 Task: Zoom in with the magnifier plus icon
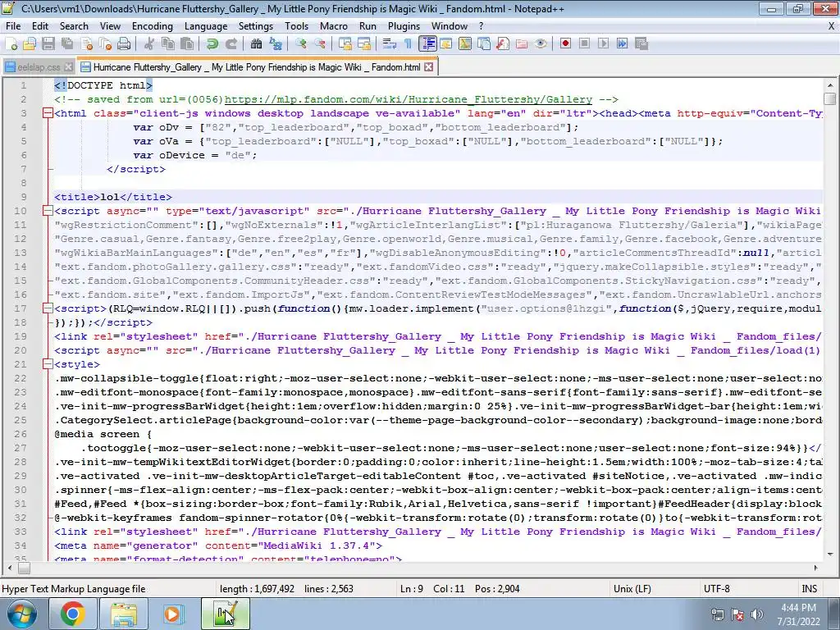(x=300, y=44)
